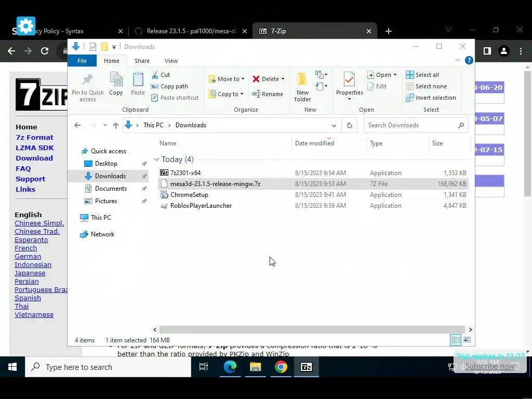Screen dimensions: 532x399
Task: Select the 7z2301-x64 application file
Action: pyautogui.click(x=313, y=172)
